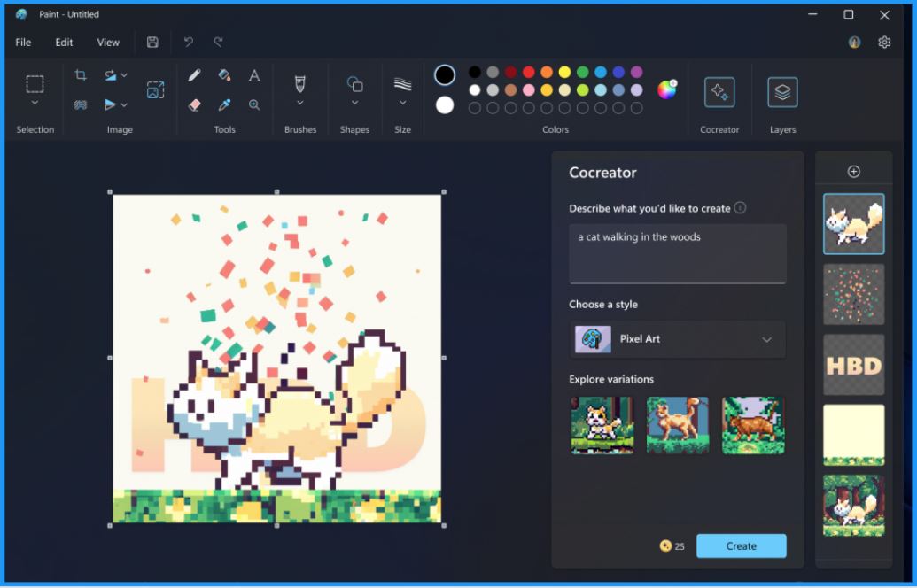Pick the red color swatch

pos(529,72)
